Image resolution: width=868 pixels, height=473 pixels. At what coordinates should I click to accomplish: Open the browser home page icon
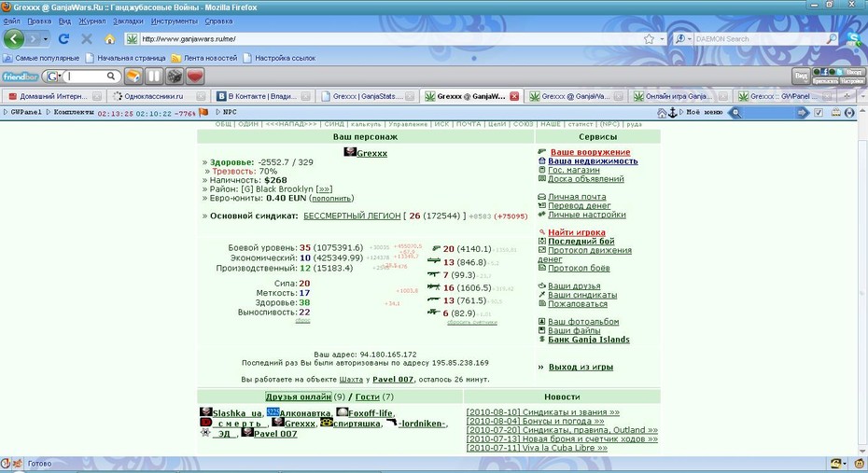tap(109, 39)
